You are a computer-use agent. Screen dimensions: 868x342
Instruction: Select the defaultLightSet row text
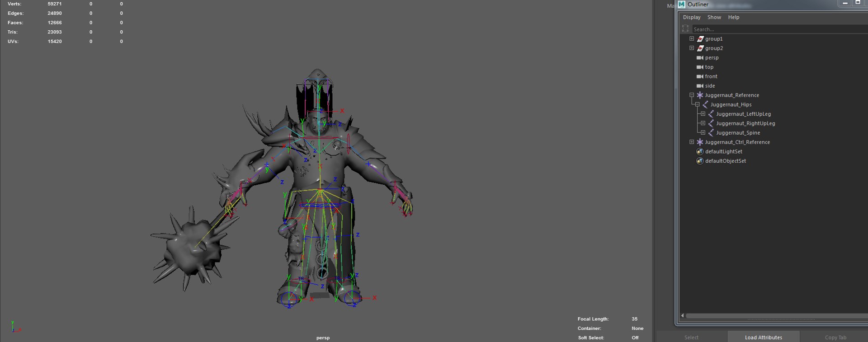tap(723, 151)
